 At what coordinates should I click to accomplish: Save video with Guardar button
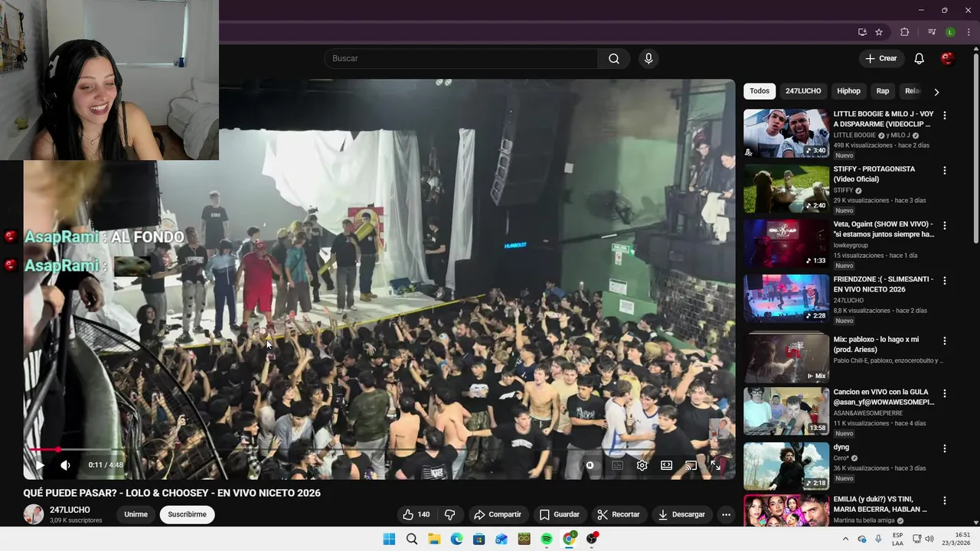(560, 514)
